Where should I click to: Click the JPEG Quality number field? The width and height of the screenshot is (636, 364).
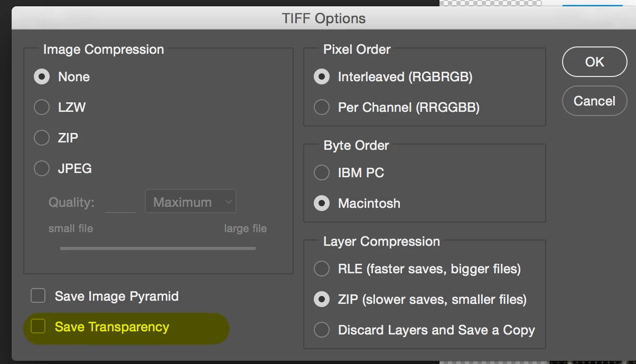(120, 203)
